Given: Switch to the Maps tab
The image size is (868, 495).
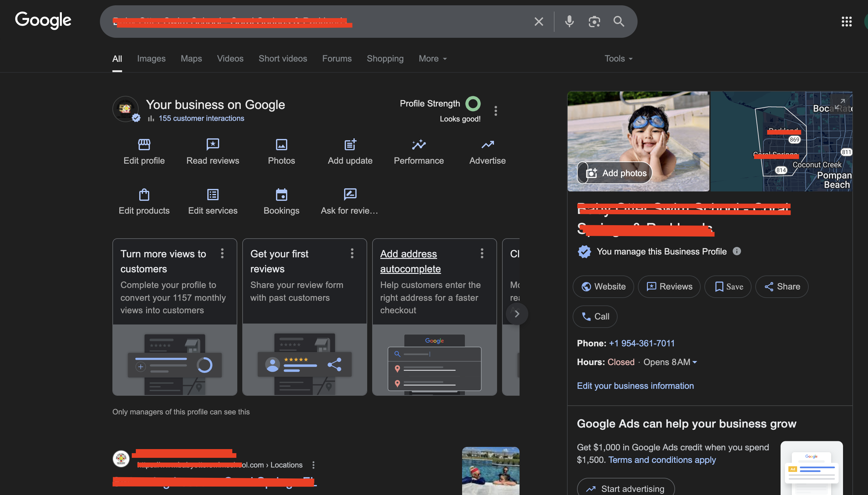Looking at the screenshot, I should tap(191, 58).
